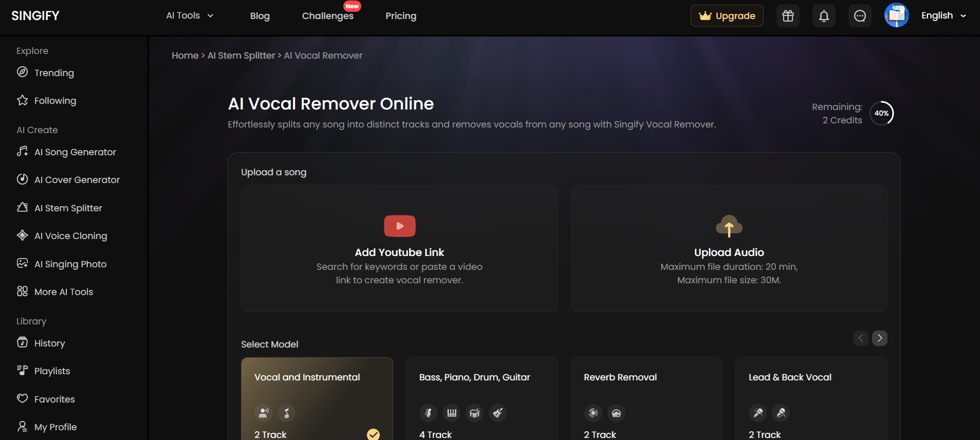Click the AI Singing Photo icon
980x440 pixels.
pyautogui.click(x=22, y=263)
